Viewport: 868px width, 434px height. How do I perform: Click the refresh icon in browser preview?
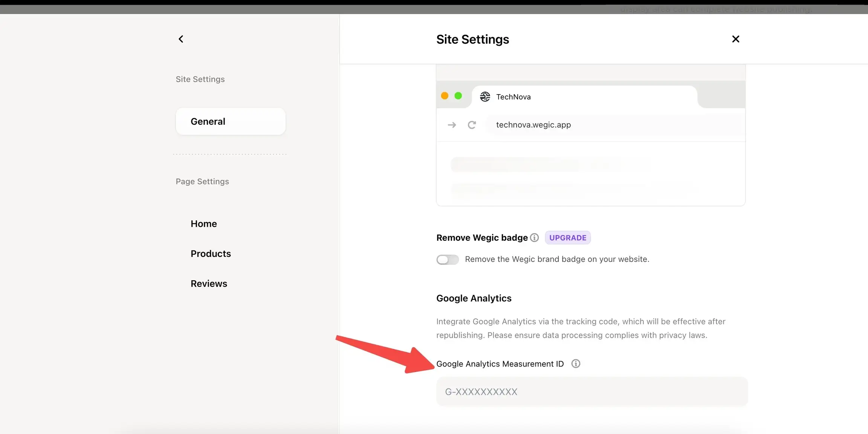(x=472, y=125)
